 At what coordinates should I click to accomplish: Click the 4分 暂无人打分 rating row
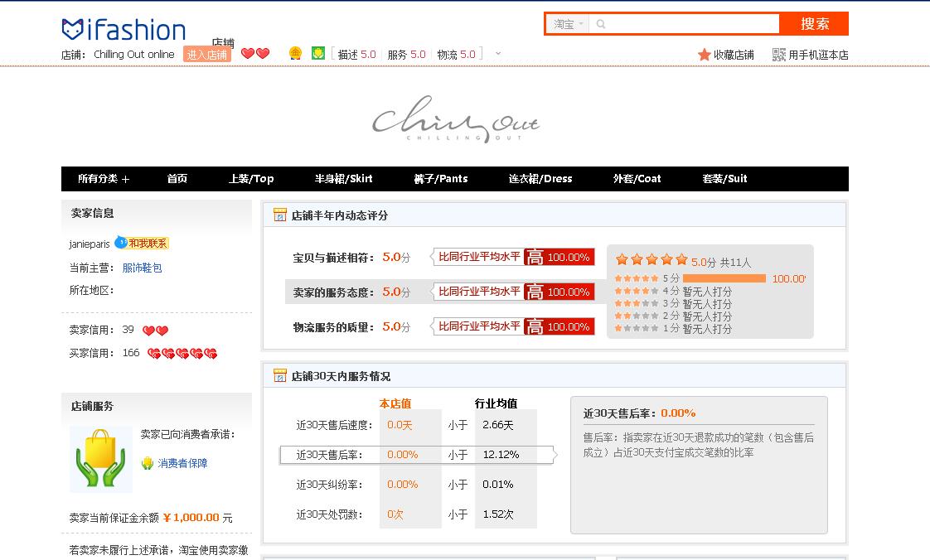pos(673,291)
